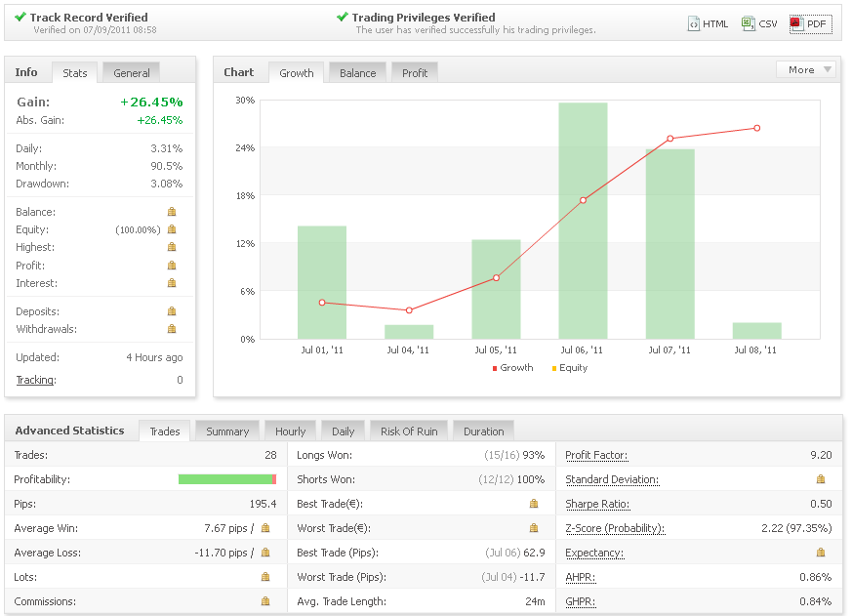This screenshot has width=852, height=616.
Task: Click the Trading Privileges Verified checkmark
Action: (x=343, y=17)
